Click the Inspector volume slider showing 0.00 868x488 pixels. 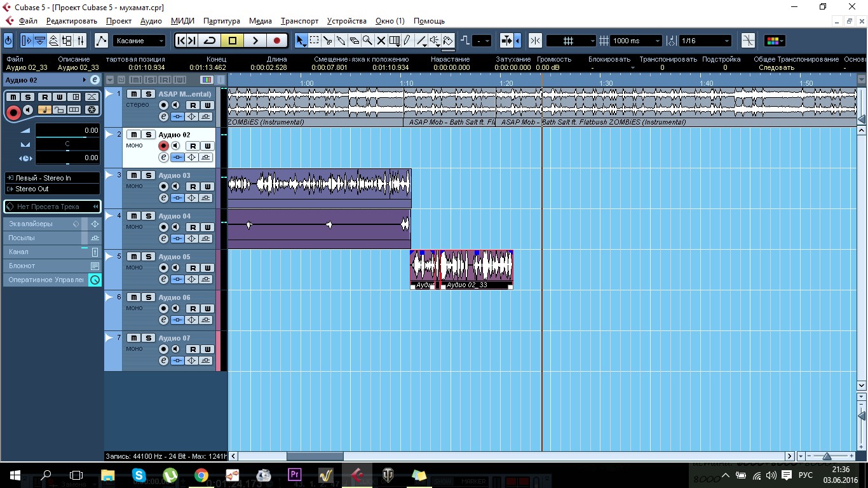67,131
